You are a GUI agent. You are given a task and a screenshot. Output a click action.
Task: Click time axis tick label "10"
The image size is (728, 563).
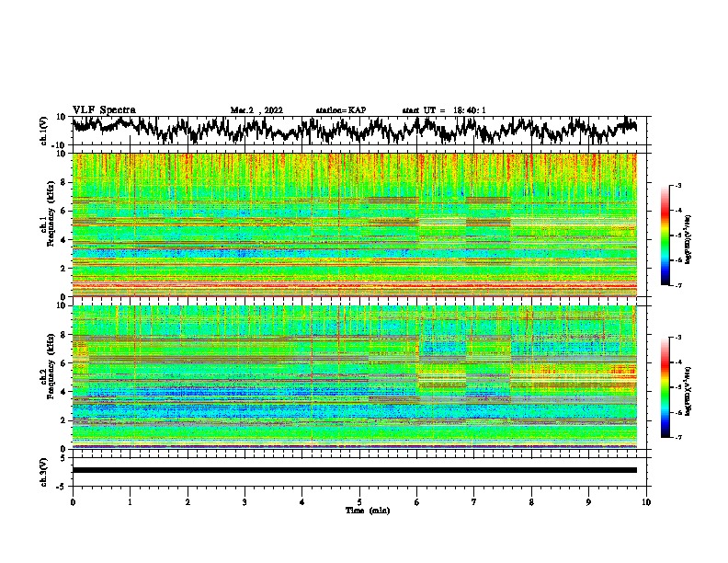646,502
